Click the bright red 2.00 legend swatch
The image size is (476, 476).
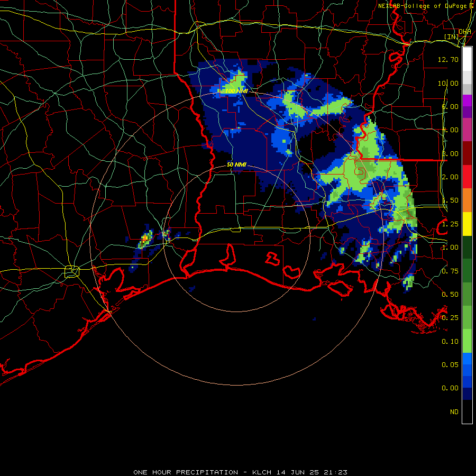(467, 177)
